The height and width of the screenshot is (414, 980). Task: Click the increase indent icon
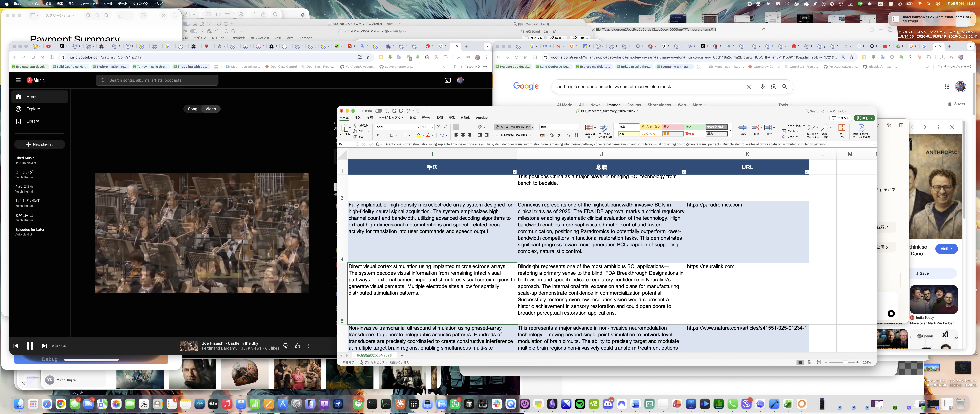coord(487,135)
